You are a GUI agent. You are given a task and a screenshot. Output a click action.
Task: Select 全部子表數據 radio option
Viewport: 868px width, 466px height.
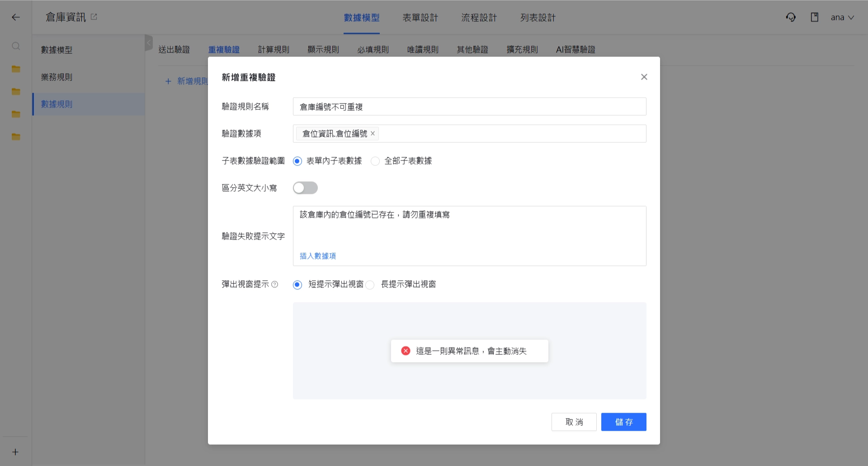pyautogui.click(x=375, y=161)
